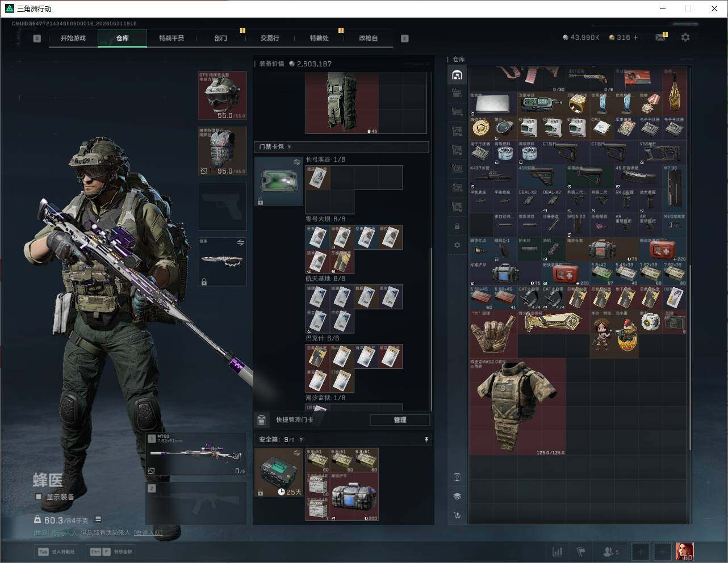Viewport: 728px width, 563px height.
Task: Open the 改枪台 tab
Action: [x=368, y=38]
